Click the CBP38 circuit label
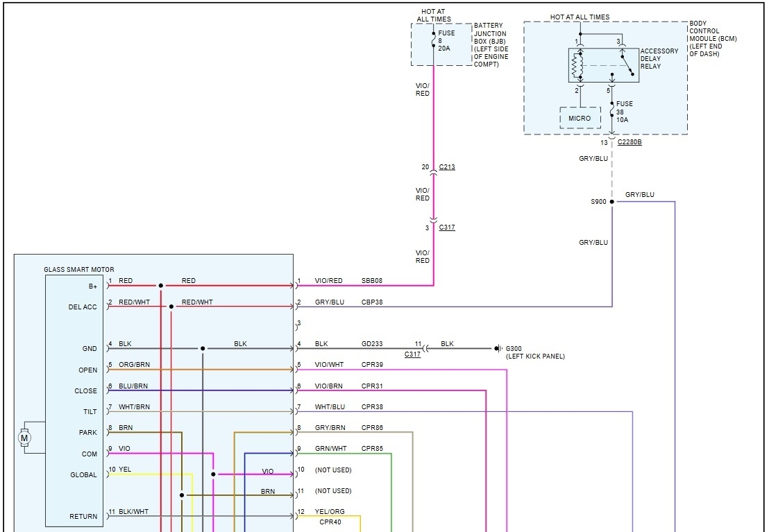769x532 pixels. pos(372,302)
